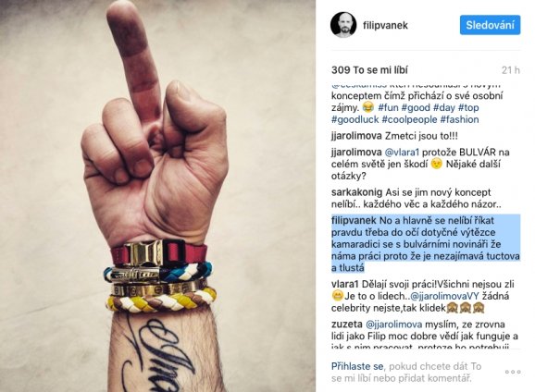Image resolution: width=535 pixels, height=392 pixels.
Task: Click the Sledování follow button
Action: 490,25
